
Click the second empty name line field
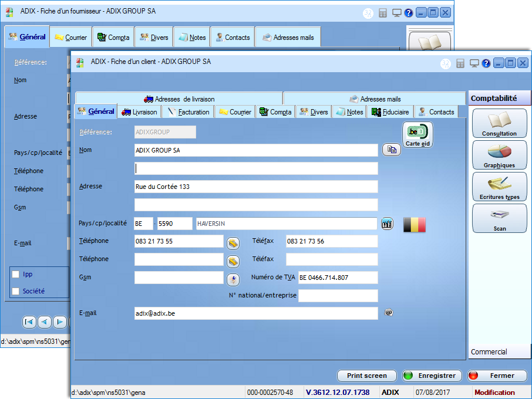(x=256, y=168)
